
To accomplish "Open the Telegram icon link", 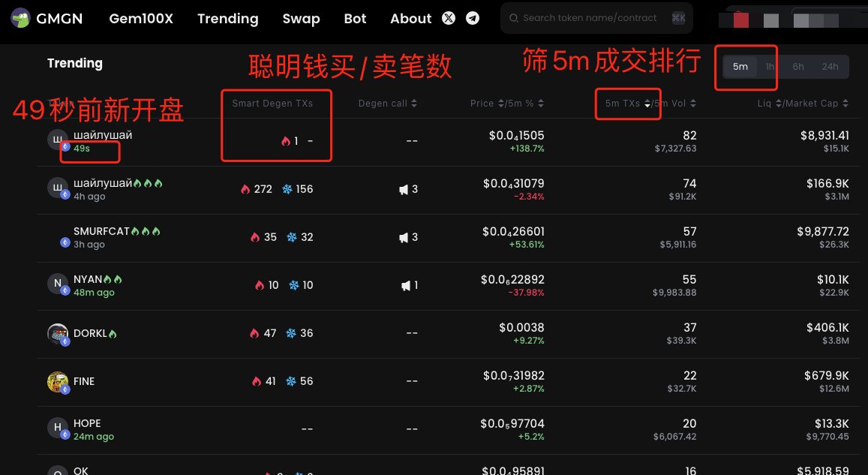I will pyautogui.click(x=472, y=18).
